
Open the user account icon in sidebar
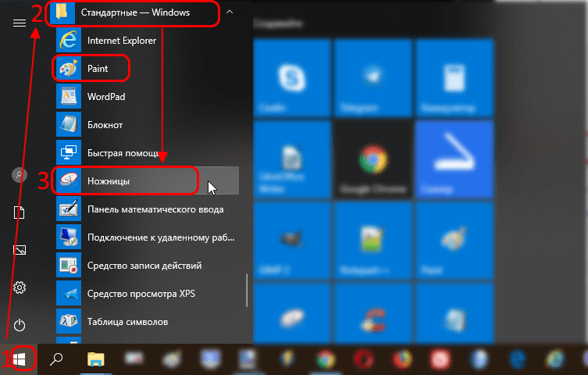tap(19, 175)
